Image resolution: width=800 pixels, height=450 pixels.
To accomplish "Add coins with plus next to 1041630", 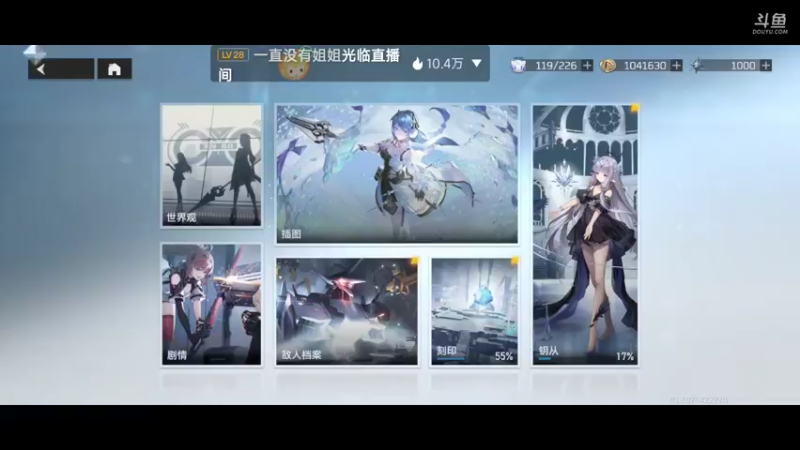I will click(677, 65).
